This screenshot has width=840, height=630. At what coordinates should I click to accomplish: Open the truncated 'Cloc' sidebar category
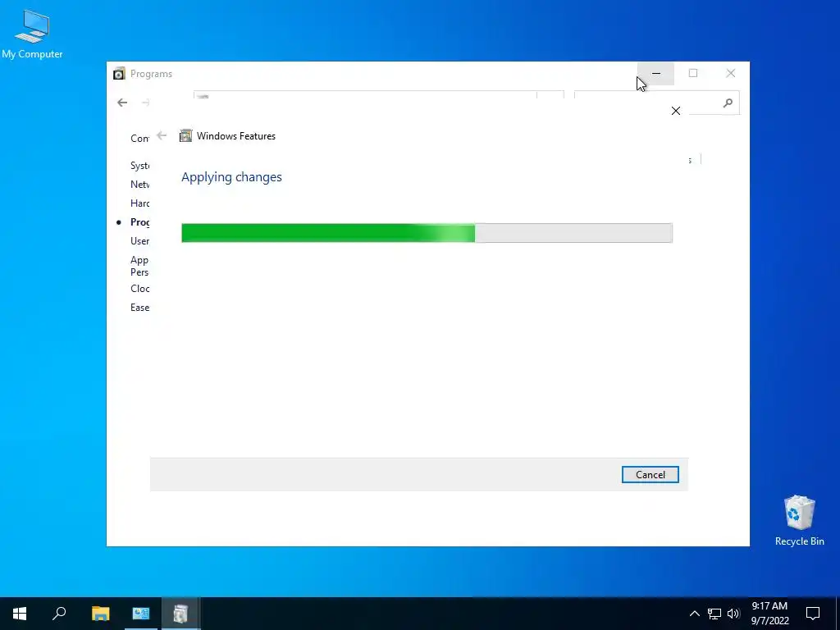click(x=139, y=288)
